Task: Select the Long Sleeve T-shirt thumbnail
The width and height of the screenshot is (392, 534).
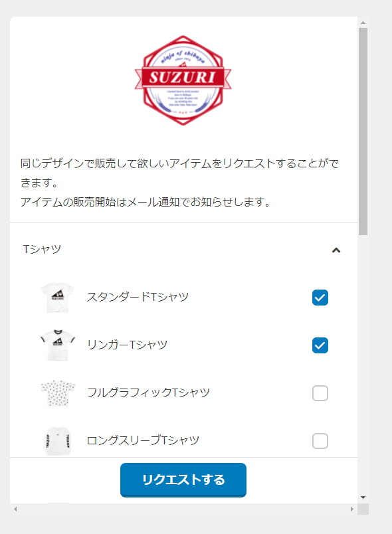Action: 58,441
